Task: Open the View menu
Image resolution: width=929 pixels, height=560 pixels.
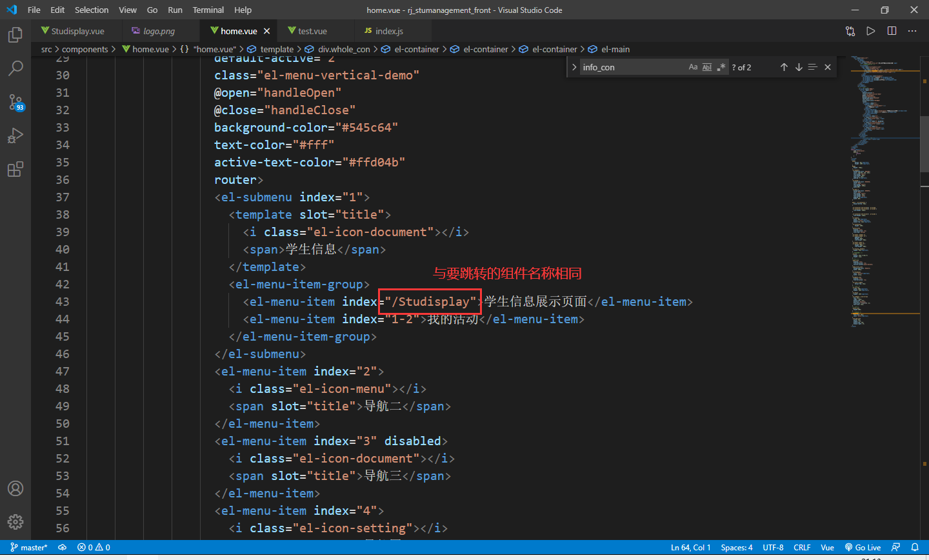Action: pos(128,10)
